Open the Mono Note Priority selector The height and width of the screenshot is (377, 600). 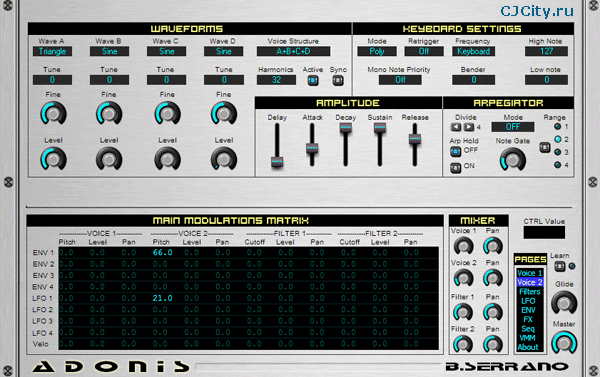click(x=400, y=80)
